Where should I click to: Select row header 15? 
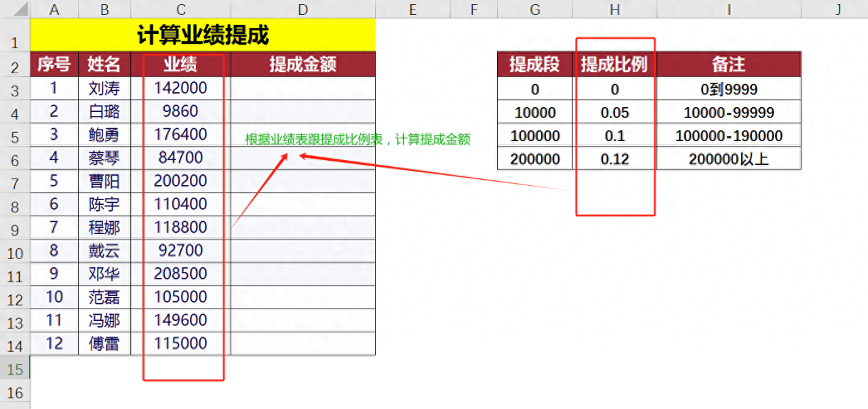tap(15, 367)
